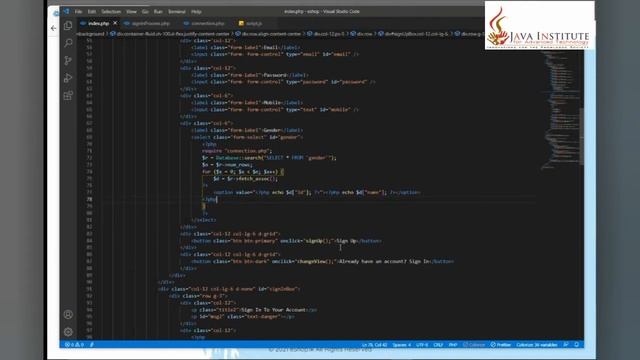640x360 pixels.
Task: Select PHP language mode in status bar
Action: pos(453,345)
